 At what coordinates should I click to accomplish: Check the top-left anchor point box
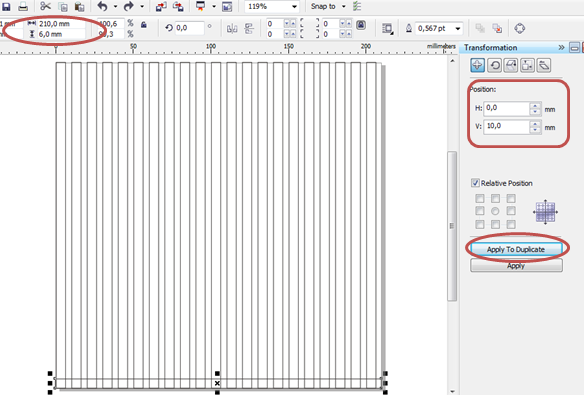[x=480, y=198]
